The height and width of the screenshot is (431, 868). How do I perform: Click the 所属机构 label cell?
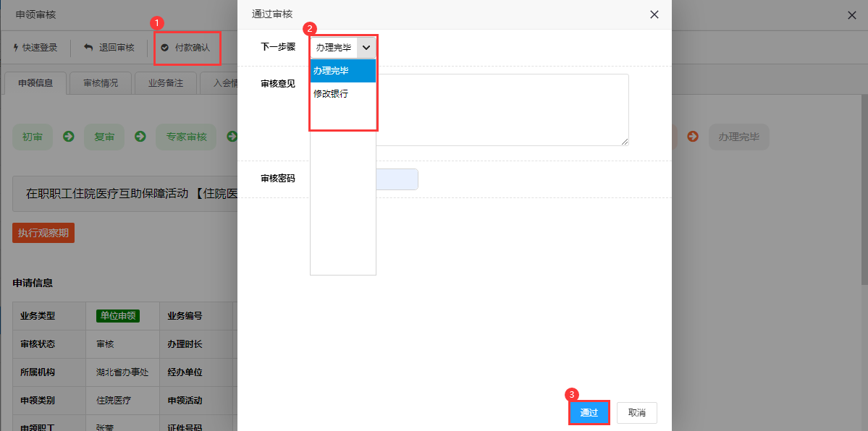(x=50, y=372)
